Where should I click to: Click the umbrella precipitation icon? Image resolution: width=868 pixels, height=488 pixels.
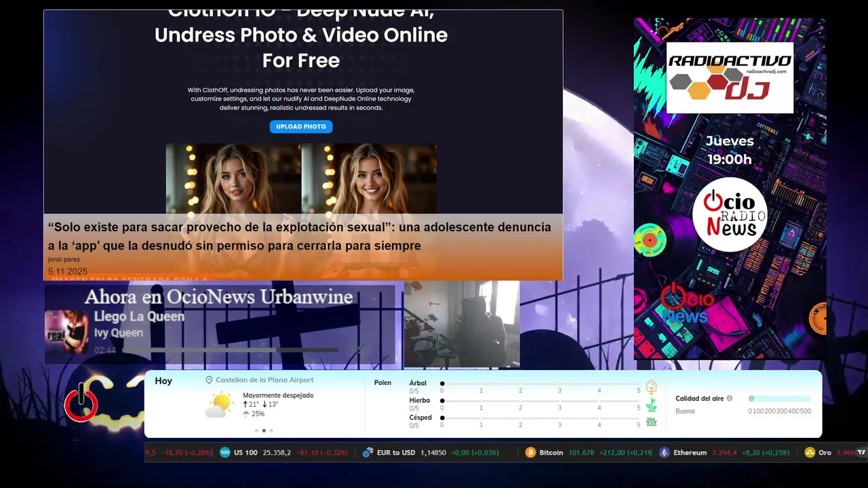(x=246, y=413)
